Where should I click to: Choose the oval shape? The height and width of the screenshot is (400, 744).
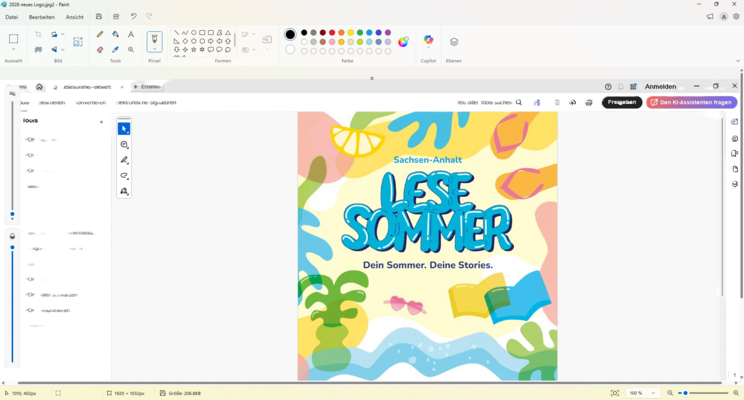[194, 33]
